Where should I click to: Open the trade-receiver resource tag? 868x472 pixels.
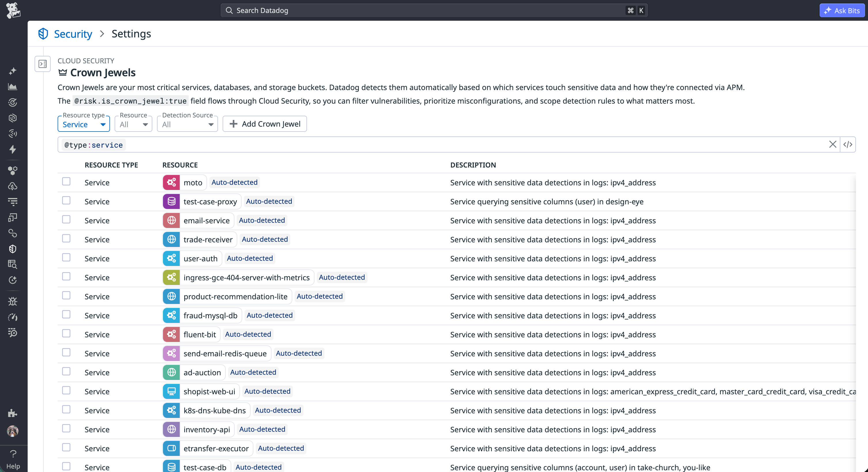coord(200,239)
